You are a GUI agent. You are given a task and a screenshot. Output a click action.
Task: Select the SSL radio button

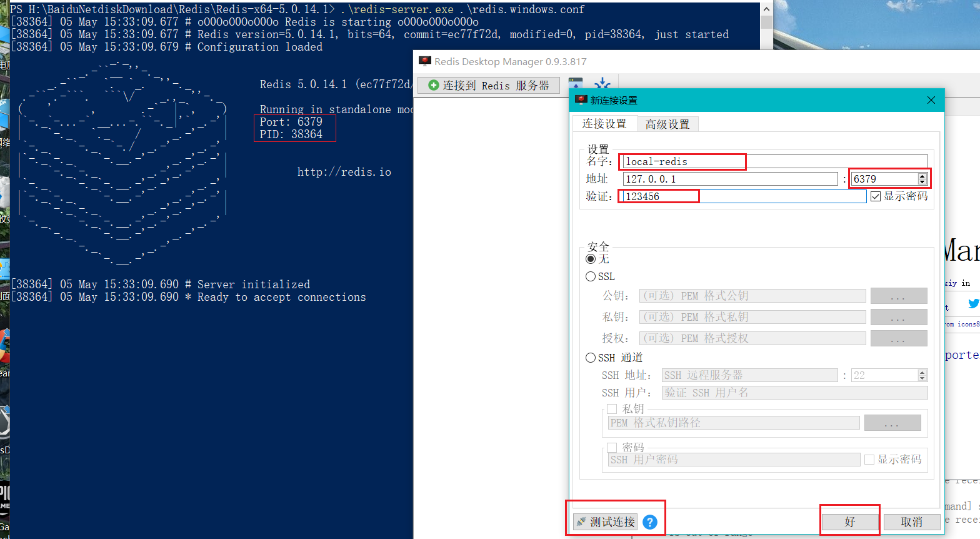tap(591, 276)
